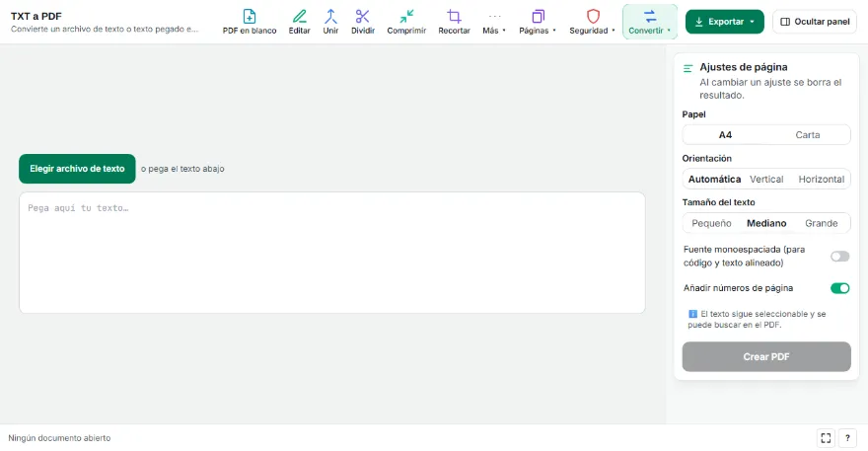The height and width of the screenshot is (451, 868).
Task: Click into the Pega aquí tu texto area
Action: [332, 253]
